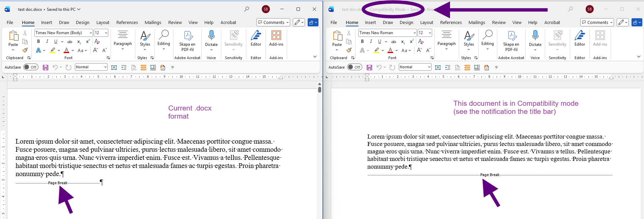Toggle Superscript in left window
Screen dimensions: 644x219
[x=88, y=42]
